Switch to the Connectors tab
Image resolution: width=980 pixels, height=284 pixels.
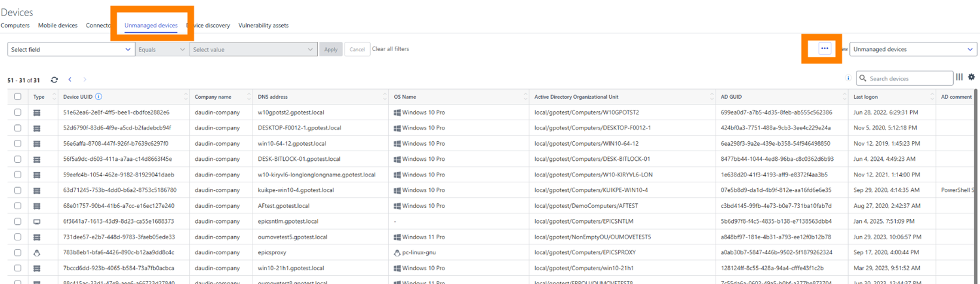pos(99,25)
